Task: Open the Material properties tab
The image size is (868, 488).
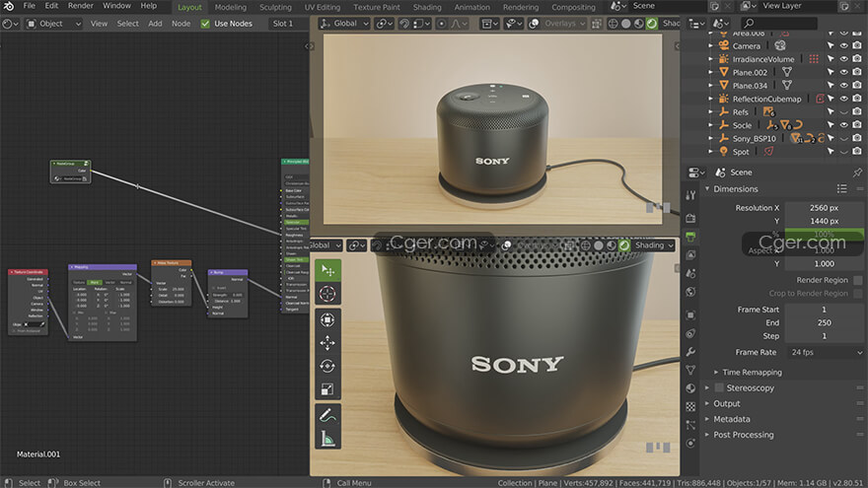Action: 690,388
